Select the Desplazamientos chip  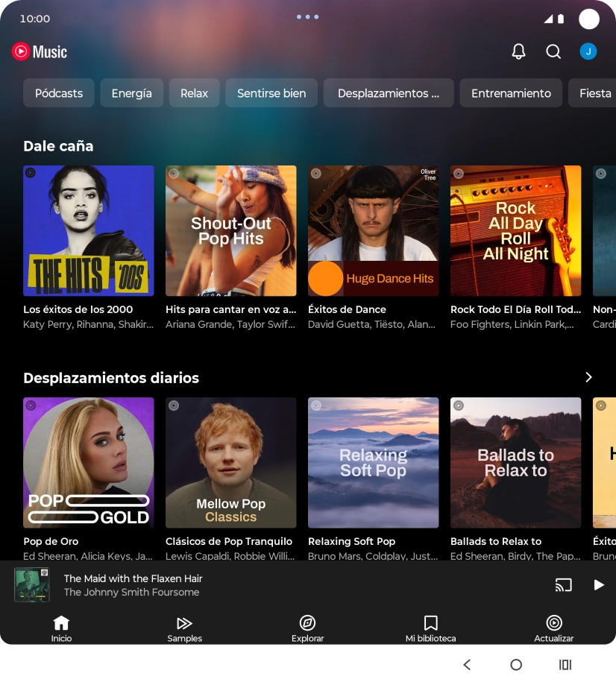pos(389,93)
